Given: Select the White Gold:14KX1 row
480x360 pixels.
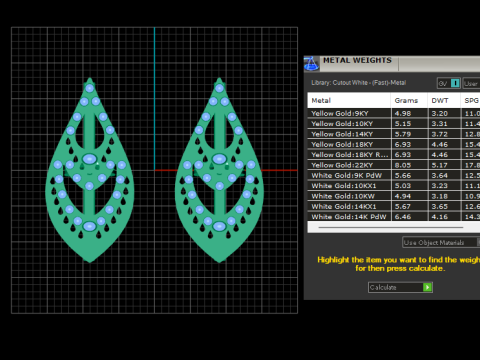Looking at the screenshot, I should (394, 206).
